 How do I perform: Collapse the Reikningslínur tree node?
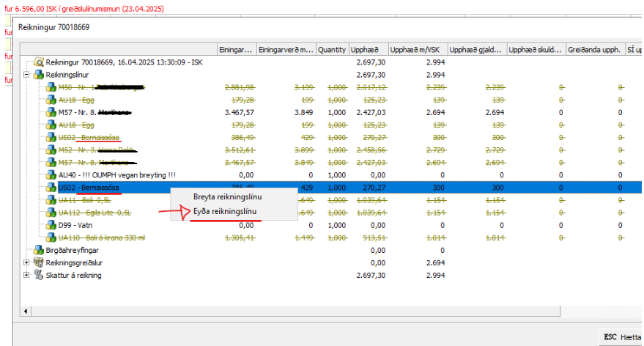coord(27,75)
